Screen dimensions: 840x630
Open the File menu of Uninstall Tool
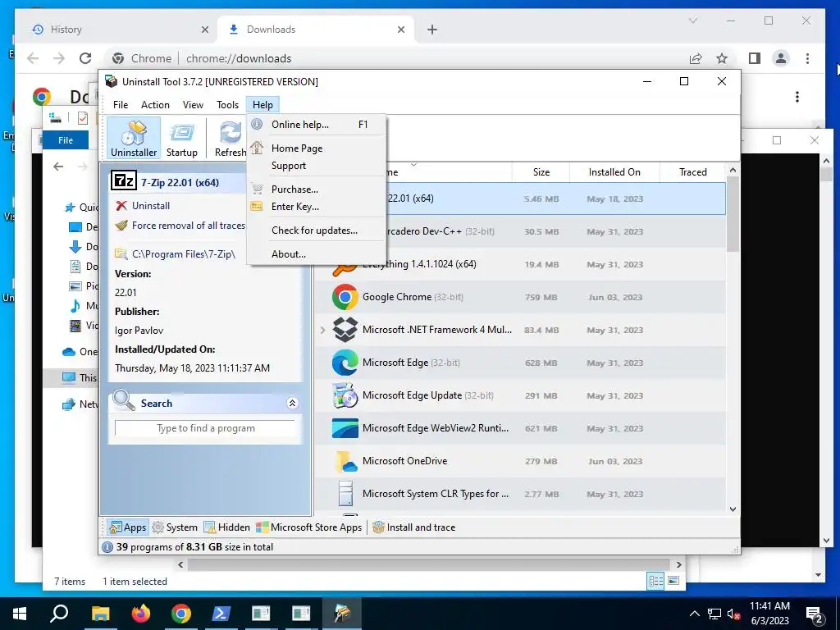[120, 105]
